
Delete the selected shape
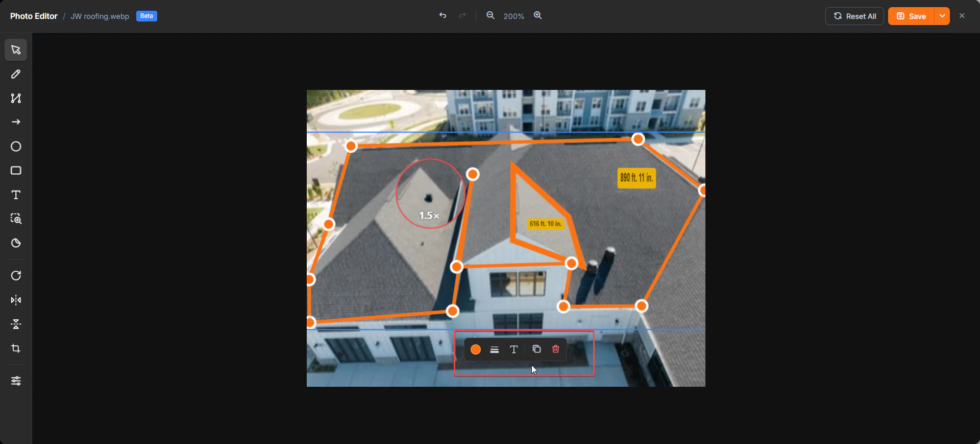[x=556, y=349]
